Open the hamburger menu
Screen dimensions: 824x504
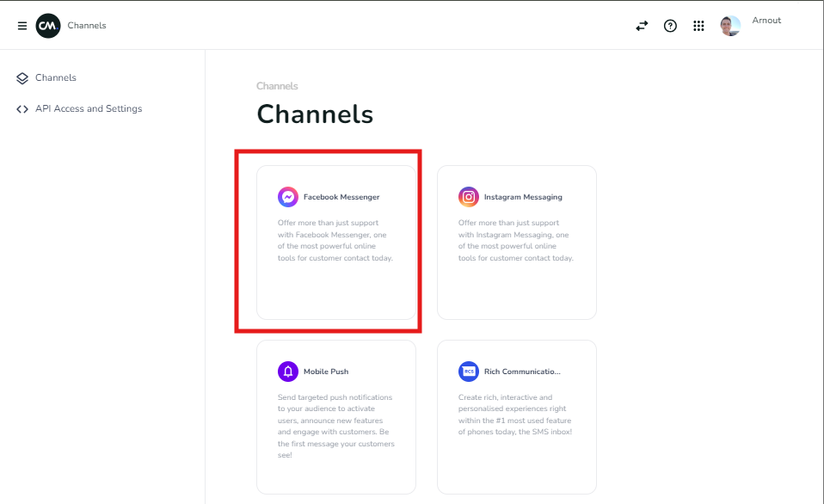click(x=22, y=26)
